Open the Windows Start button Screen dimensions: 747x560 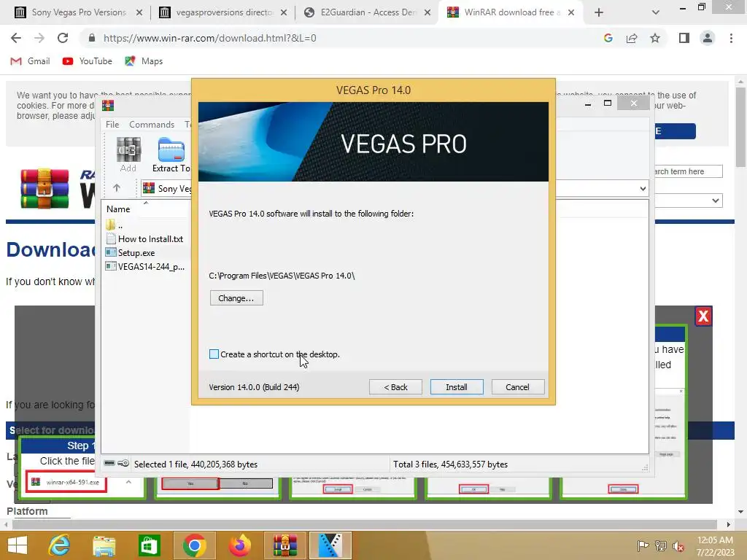pos(18,545)
